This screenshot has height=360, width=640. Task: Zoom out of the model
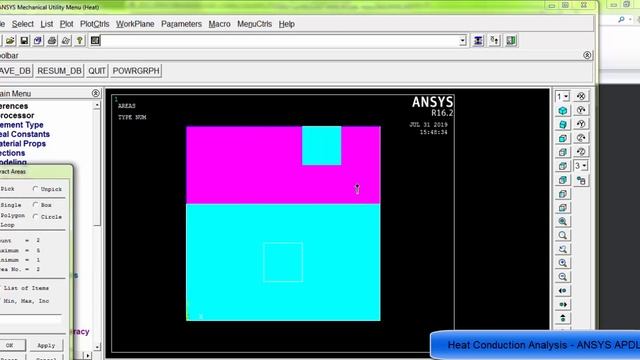(x=563, y=277)
